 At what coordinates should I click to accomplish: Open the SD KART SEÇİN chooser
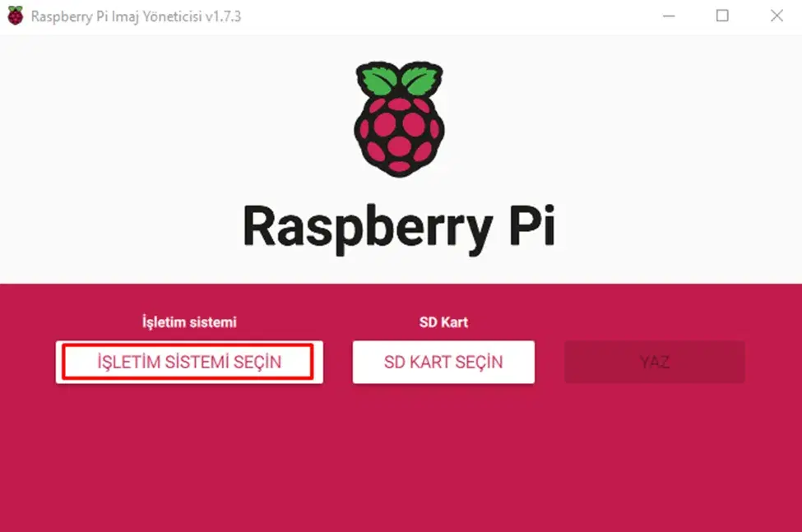pos(443,362)
